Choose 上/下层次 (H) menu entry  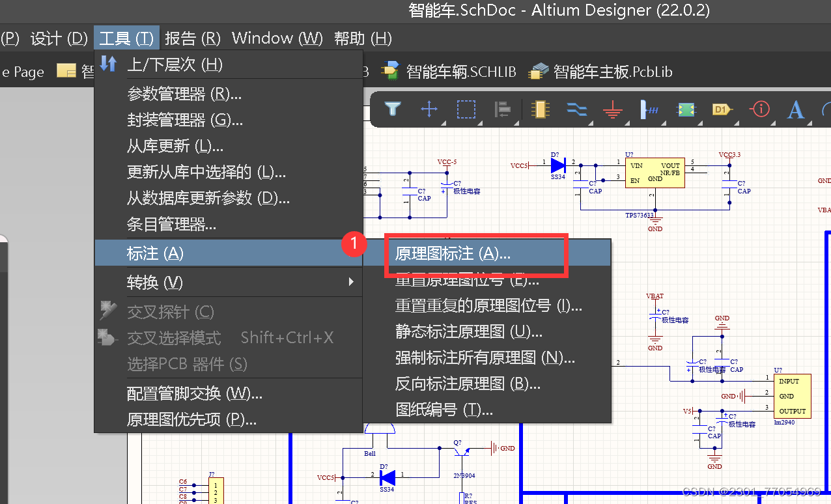(x=229, y=64)
